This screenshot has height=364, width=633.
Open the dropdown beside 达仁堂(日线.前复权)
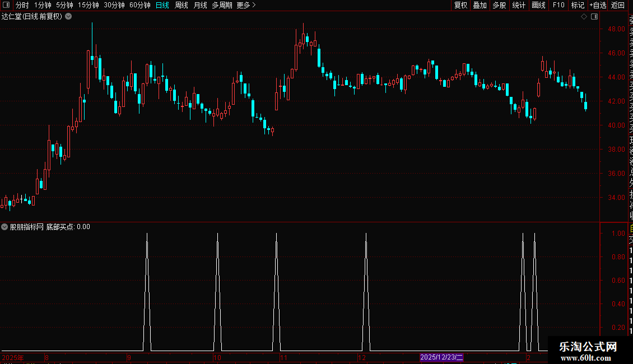[x=69, y=17]
